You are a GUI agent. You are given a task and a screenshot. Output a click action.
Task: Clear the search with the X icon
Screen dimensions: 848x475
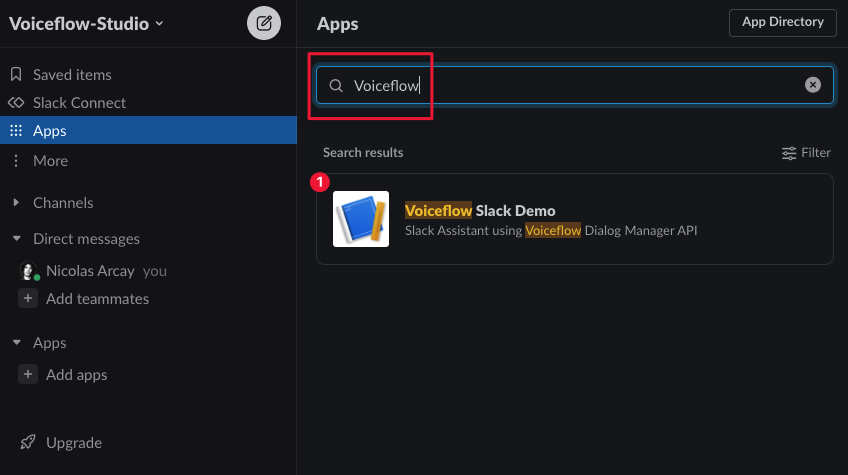pyautogui.click(x=812, y=84)
